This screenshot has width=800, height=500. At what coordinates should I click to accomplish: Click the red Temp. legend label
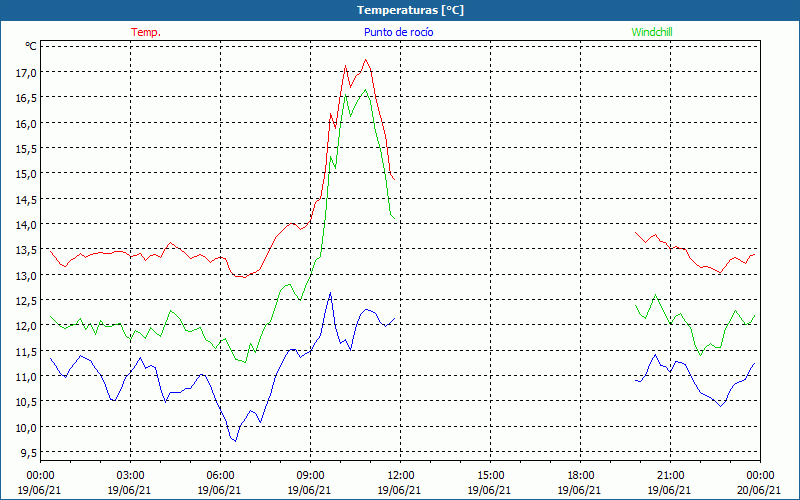(x=146, y=32)
